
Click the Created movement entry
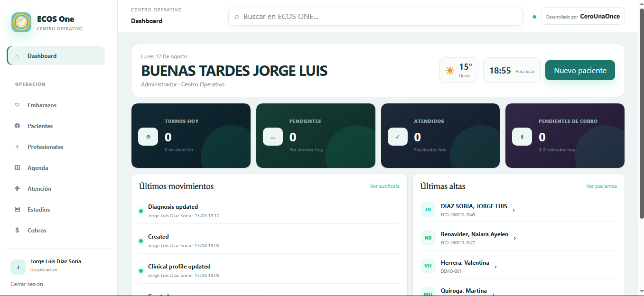click(268, 240)
